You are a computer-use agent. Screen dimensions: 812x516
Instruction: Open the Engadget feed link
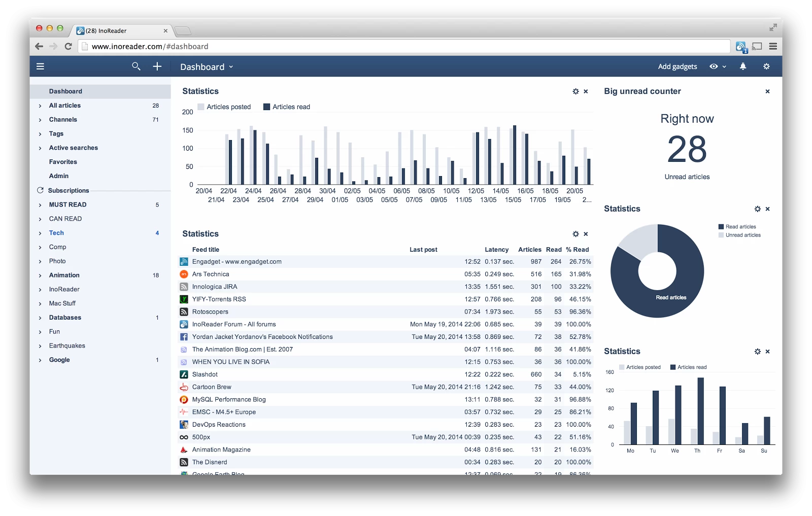coord(236,262)
